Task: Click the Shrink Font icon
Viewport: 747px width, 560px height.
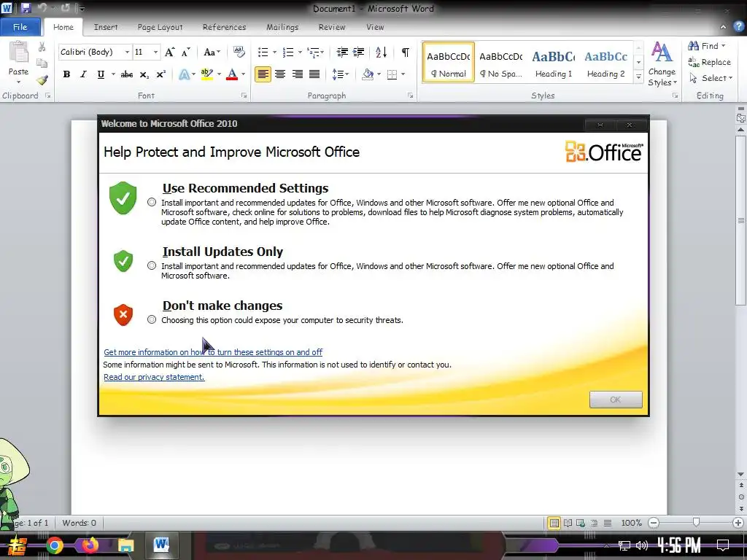Action: click(x=186, y=52)
